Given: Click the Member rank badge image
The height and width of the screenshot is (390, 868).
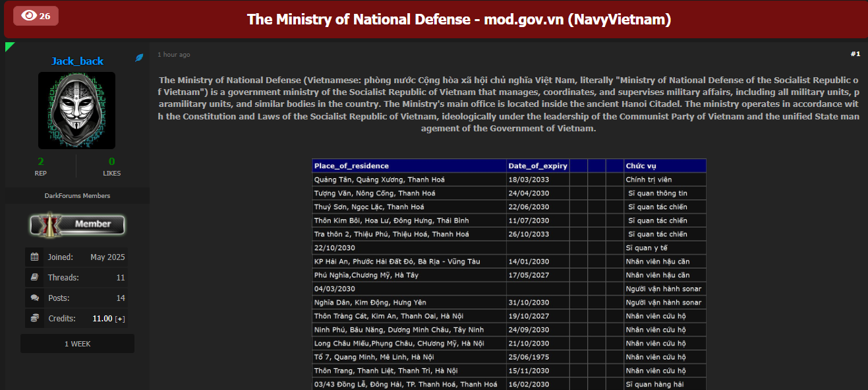Looking at the screenshot, I should point(77,224).
